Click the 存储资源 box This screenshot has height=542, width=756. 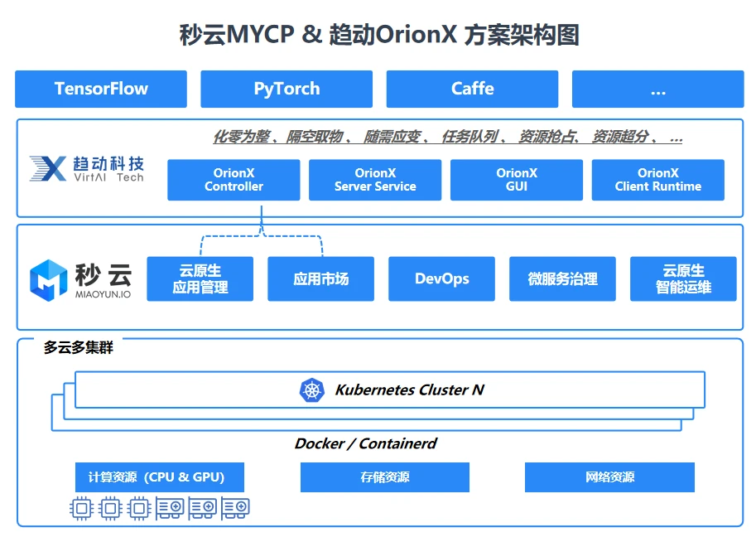385,477
